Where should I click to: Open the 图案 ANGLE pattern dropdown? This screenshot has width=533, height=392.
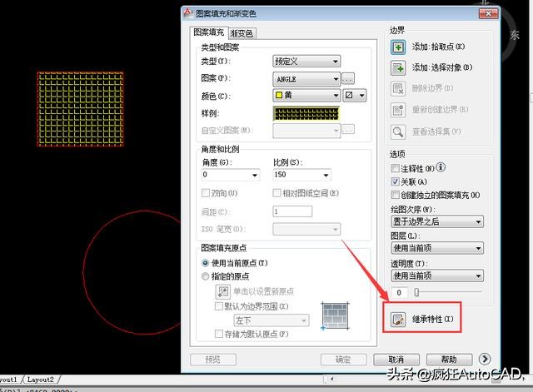[x=306, y=79]
